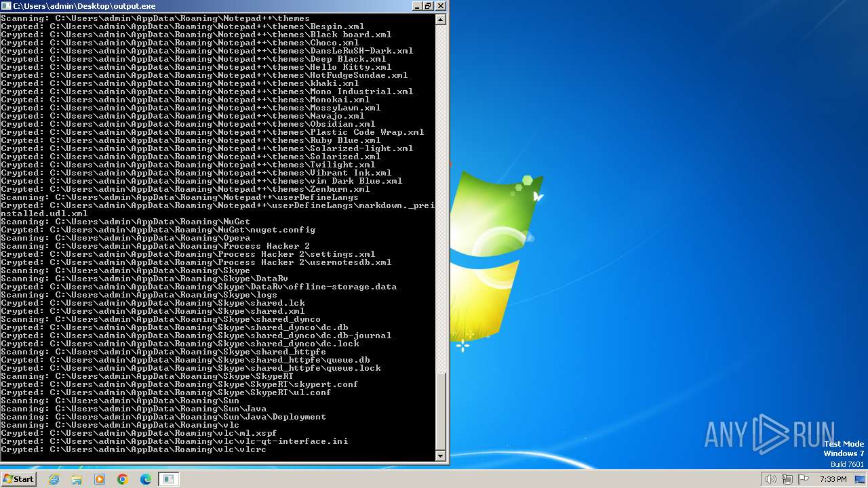Click the line ending in Obsidian.xml

(188, 124)
